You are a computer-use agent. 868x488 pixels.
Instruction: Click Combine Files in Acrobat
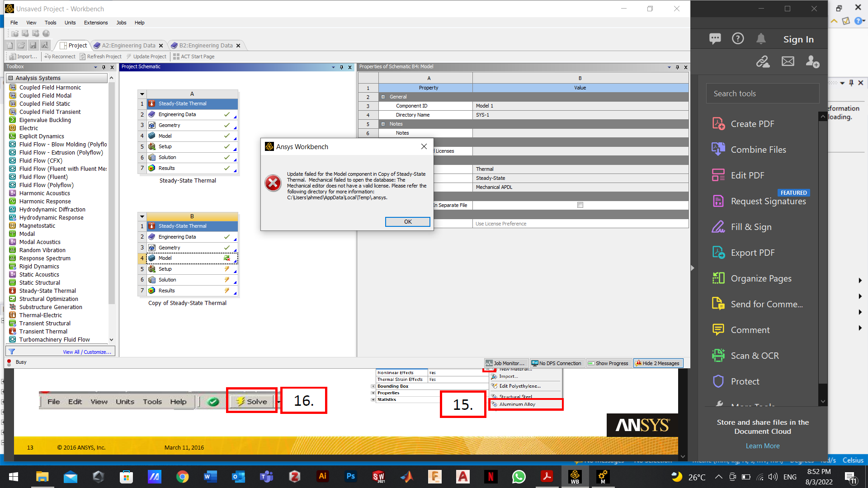point(749,150)
